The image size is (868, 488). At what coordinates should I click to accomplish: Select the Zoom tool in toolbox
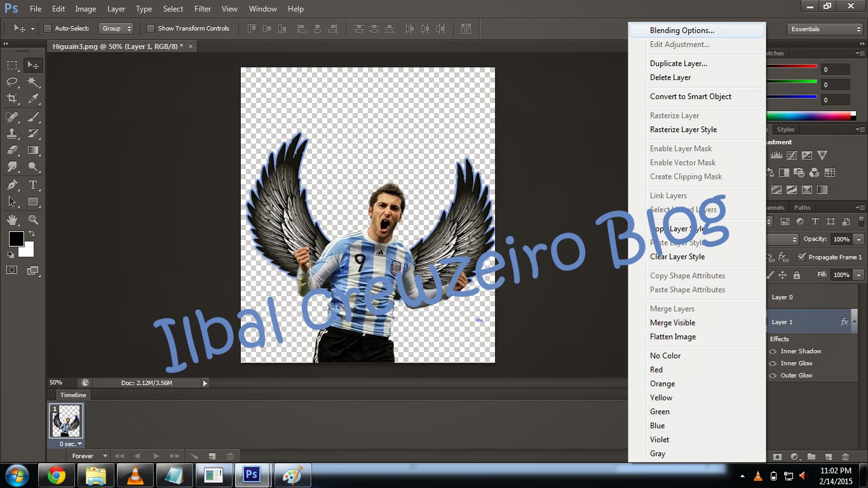point(33,220)
